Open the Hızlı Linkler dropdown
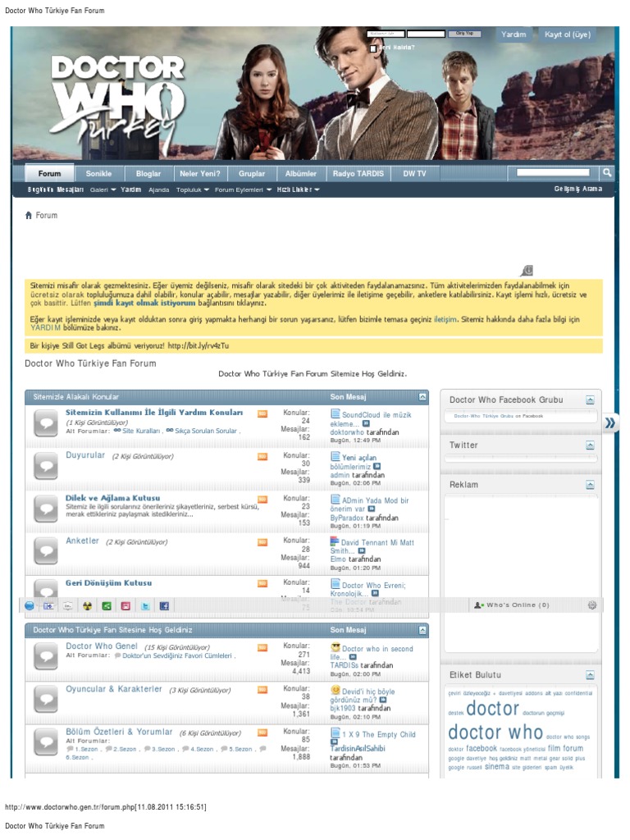This screenshot has height=840, width=630. click(299, 189)
